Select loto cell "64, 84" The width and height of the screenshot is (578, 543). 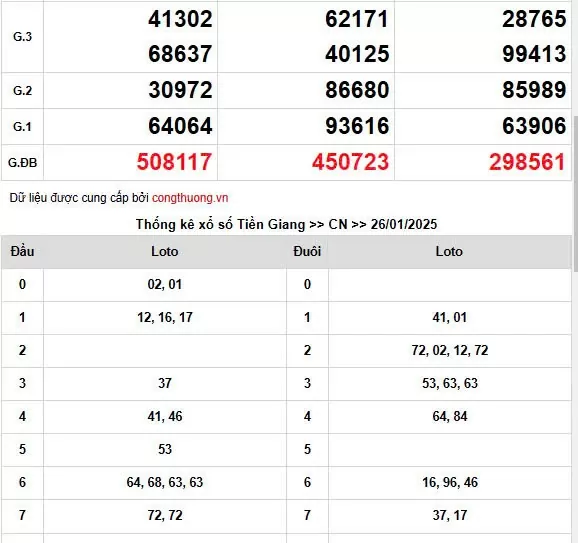(x=450, y=417)
